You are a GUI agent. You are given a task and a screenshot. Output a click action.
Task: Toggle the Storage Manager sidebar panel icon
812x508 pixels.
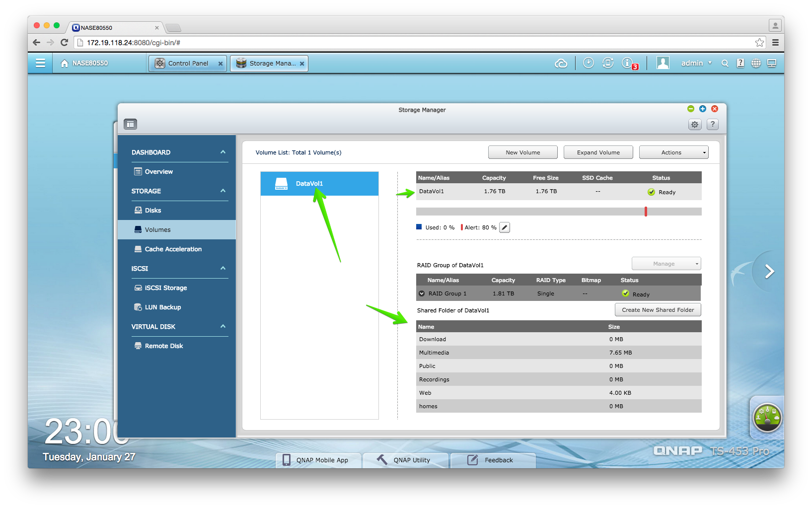coord(130,124)
